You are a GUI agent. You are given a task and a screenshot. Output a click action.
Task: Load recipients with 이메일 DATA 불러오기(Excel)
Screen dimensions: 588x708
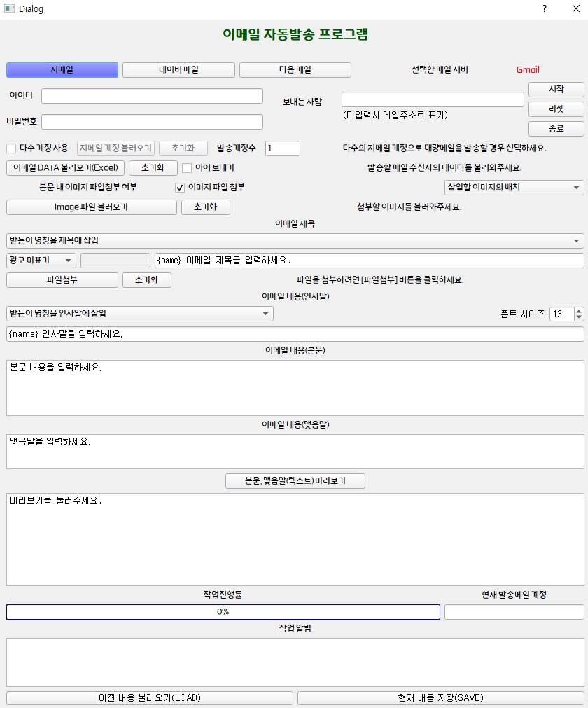point(66,168)
